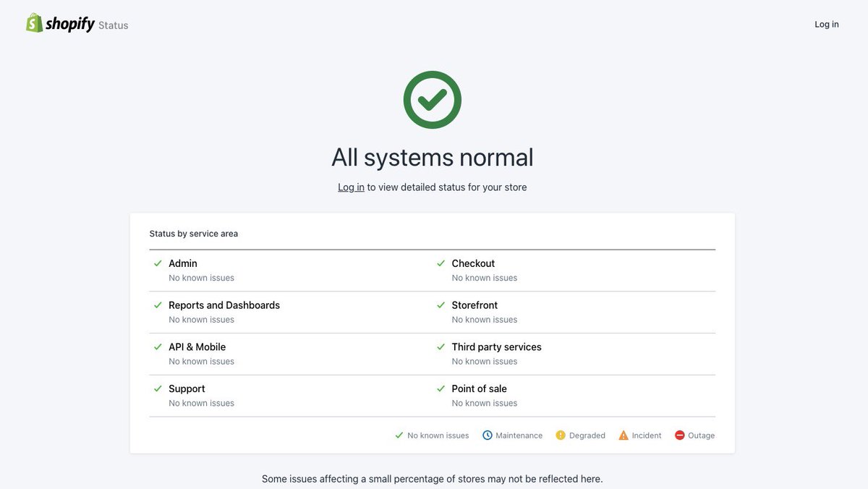This screenshot has height=489, width=868.
Task: Click No known issues under Point of sale
Action: point(485,403)
